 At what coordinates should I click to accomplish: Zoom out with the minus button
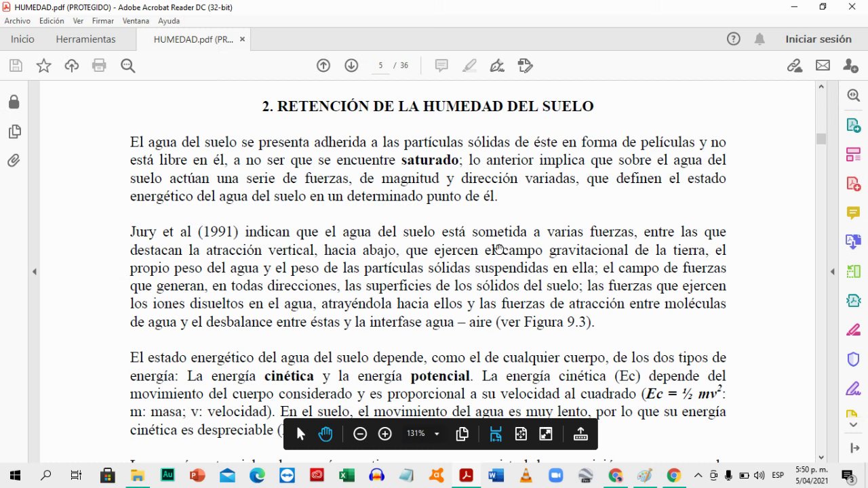(x=360, y=434)
